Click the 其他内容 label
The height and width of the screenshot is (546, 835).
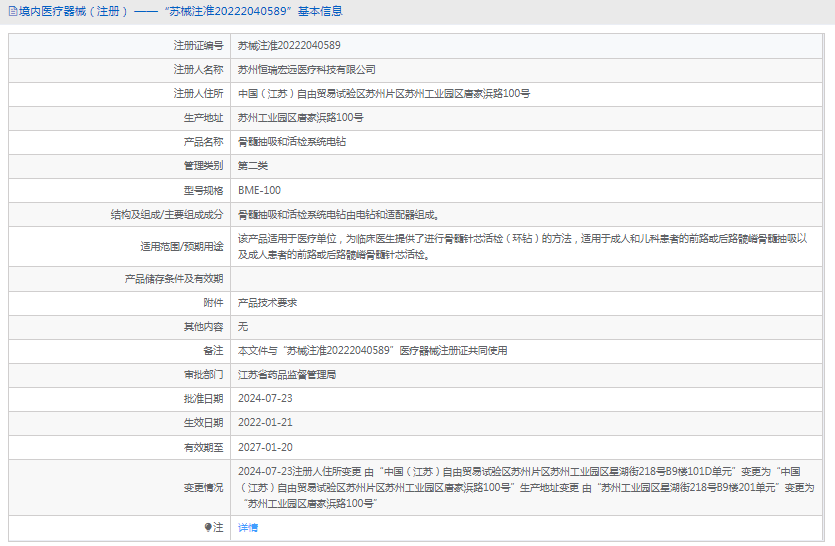(x=203, y=327)
